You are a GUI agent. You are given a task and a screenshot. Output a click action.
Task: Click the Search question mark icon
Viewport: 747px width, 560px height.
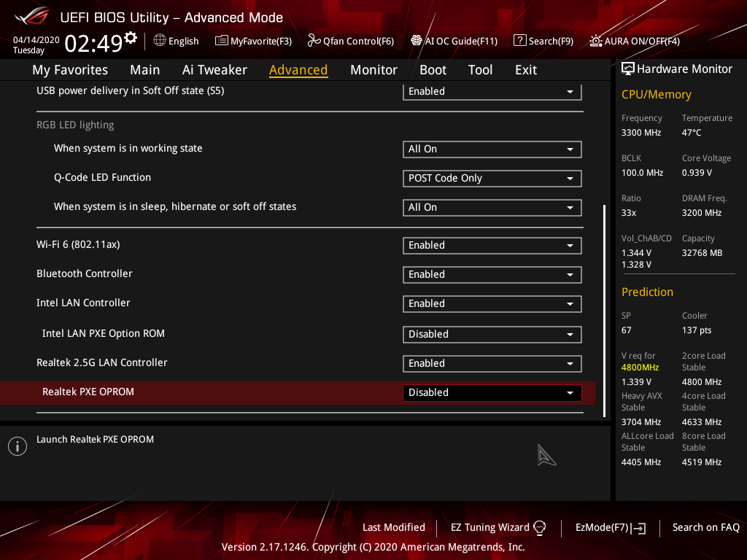point(519,41)
